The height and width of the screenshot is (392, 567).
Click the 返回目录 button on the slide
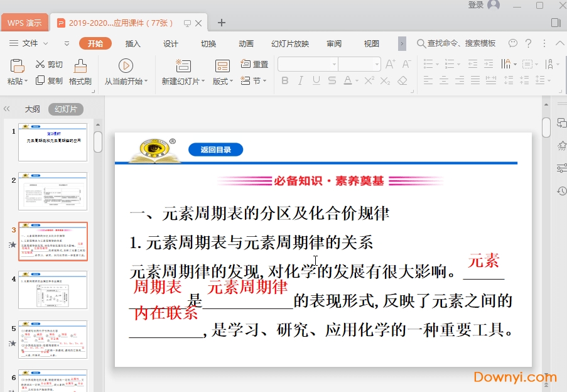click(216, 150)
